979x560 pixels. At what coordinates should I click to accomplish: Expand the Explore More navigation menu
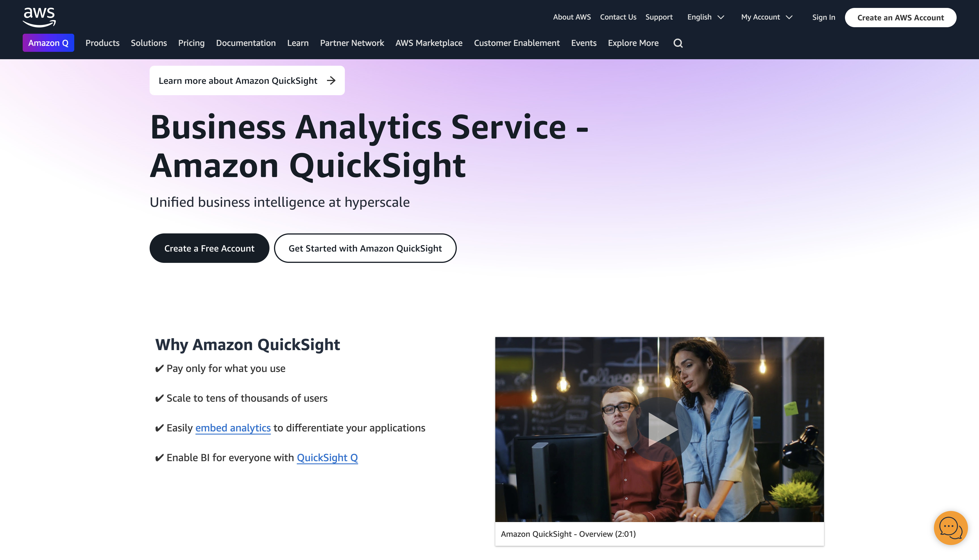coord(633,42)
